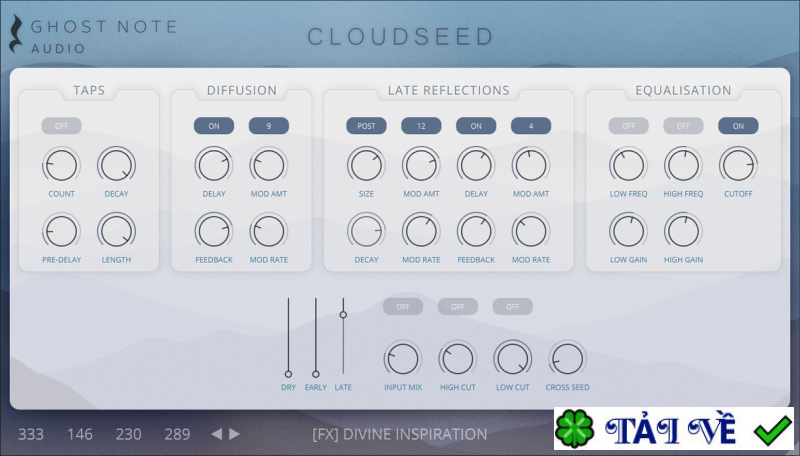The height and width of the screenshot is (456, 800).
Task: Click the PRE-DELAY knob
Action: [x=61, y=231]
